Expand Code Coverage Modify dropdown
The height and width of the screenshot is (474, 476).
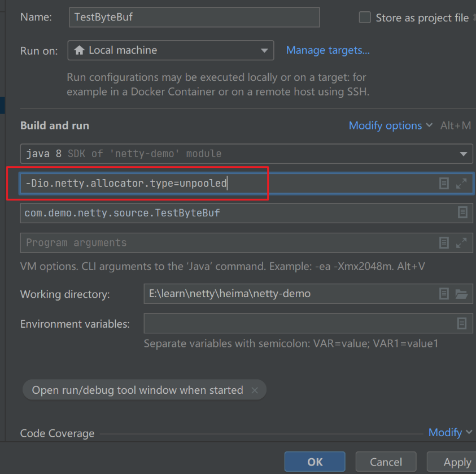tap(450, 432)
